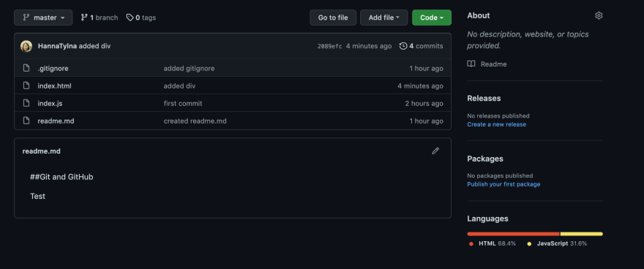Viewport: 644px width, 269px height.
Task: Open the About settings gear icon
Action: point(599,15)
